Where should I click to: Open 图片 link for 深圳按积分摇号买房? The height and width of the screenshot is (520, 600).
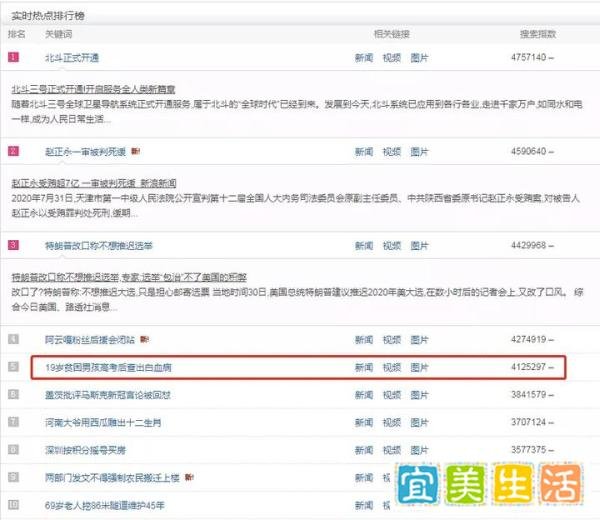pos(419,450)
